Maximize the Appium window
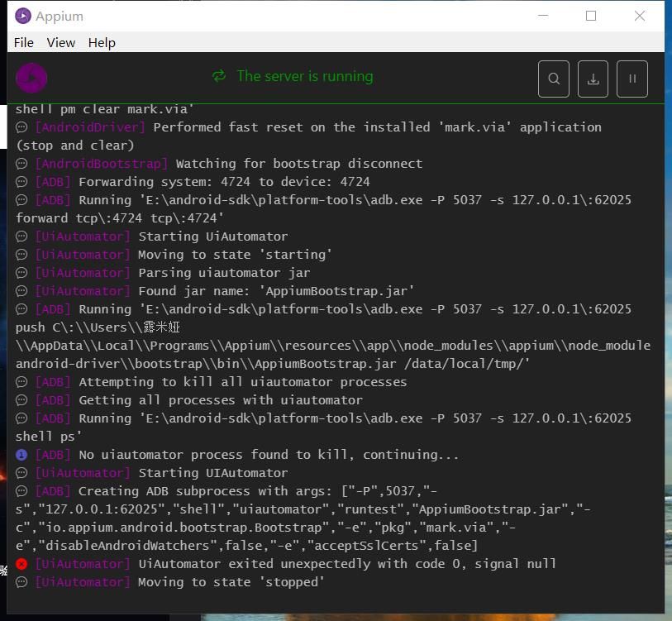This screenshot has width=672, height=621. tap(591, 16)
